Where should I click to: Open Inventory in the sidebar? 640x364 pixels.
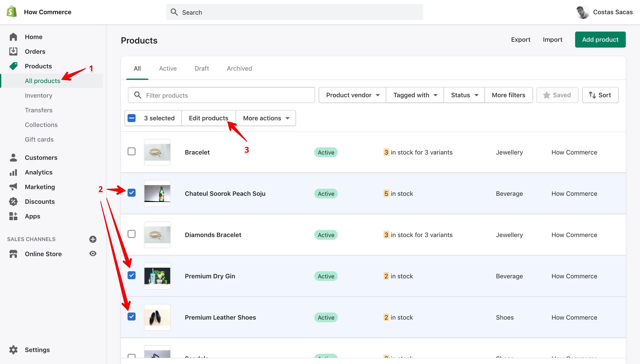(38, 95)
